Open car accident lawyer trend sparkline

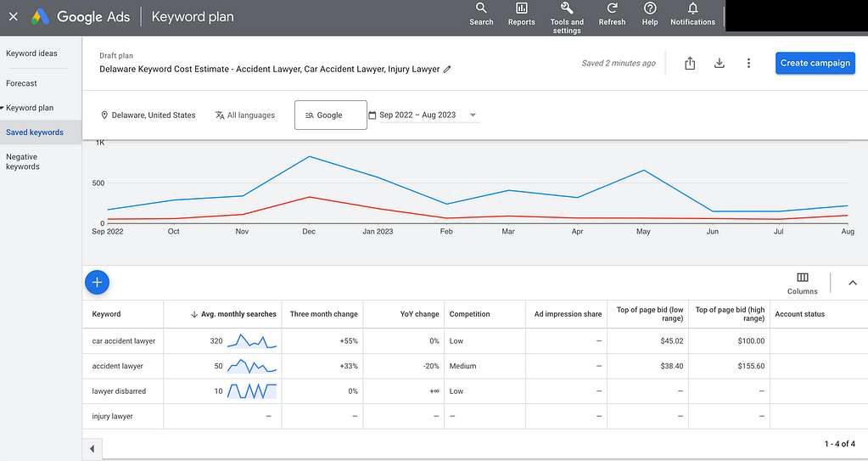pyautogui.click(x=252, y=340)
